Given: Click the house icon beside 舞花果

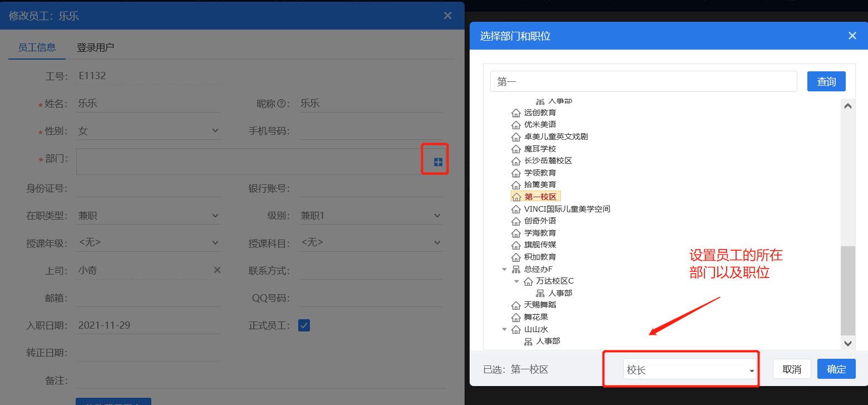Looking at the screenshot, I should (x=516, y=318).
